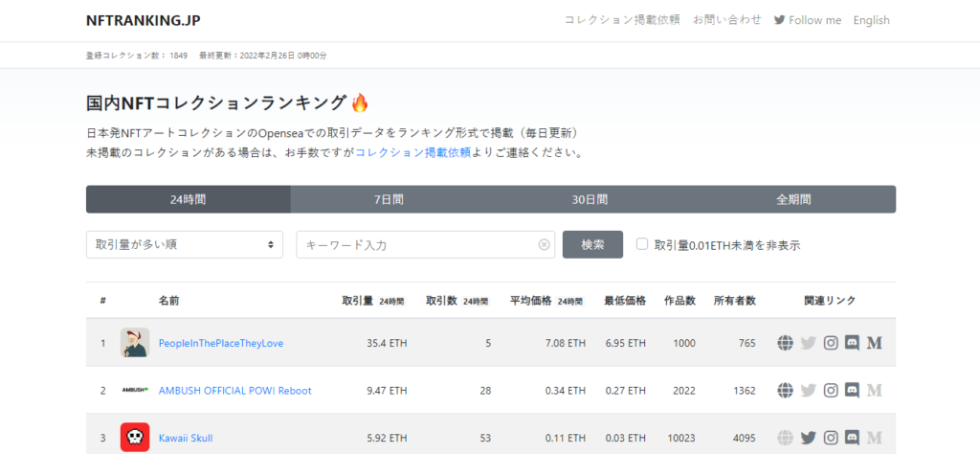Switch to the 24時間 tab

[x=189, y=199]
